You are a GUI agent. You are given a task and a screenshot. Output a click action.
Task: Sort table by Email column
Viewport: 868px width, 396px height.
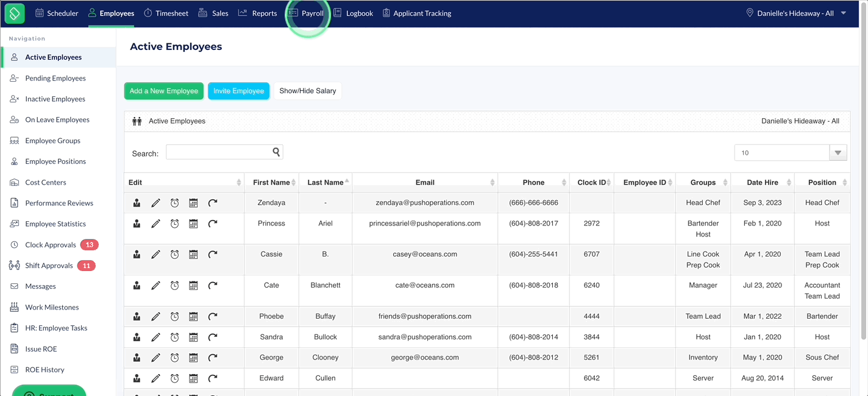tap(425, 183)
